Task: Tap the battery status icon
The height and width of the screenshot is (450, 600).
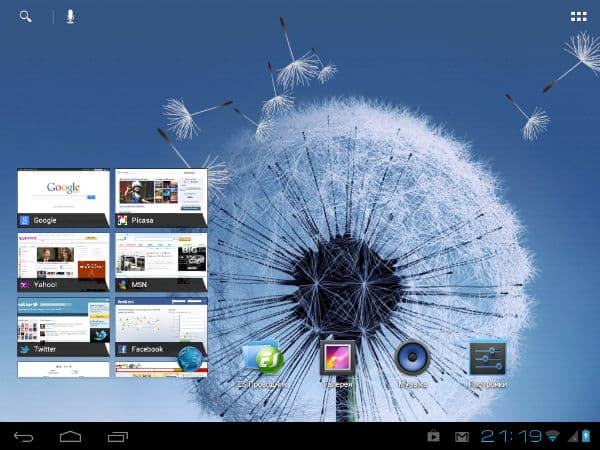Action: [x=586, y=436]
